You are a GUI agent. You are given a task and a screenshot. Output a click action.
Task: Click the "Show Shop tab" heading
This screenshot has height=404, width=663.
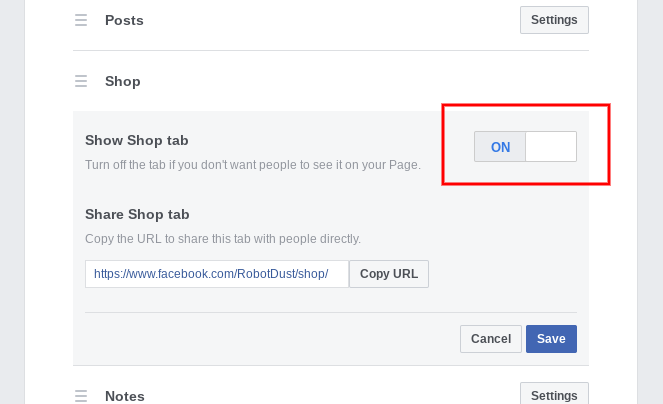point(137,140)
